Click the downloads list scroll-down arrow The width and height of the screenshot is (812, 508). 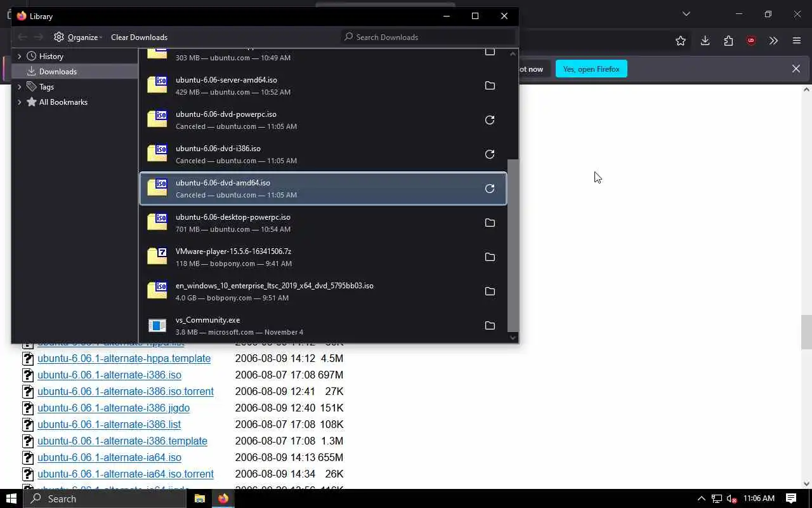pos(513,338)
